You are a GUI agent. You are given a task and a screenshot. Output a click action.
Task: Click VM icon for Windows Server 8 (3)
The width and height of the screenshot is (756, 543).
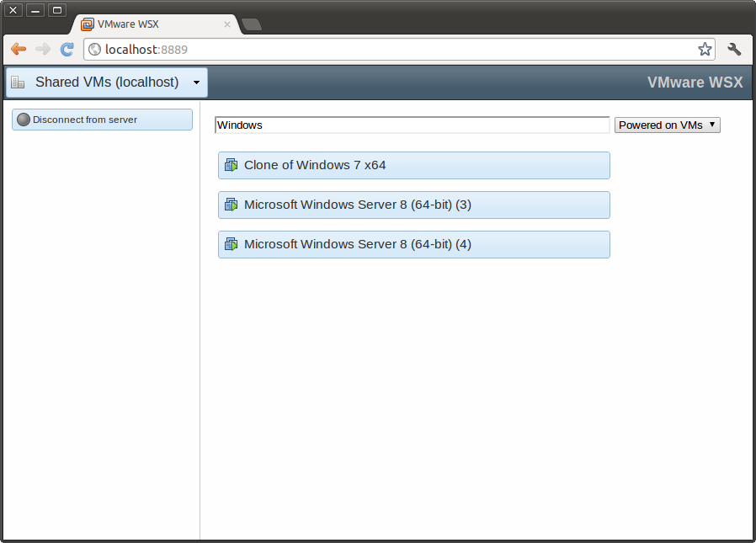coord(232,205)
